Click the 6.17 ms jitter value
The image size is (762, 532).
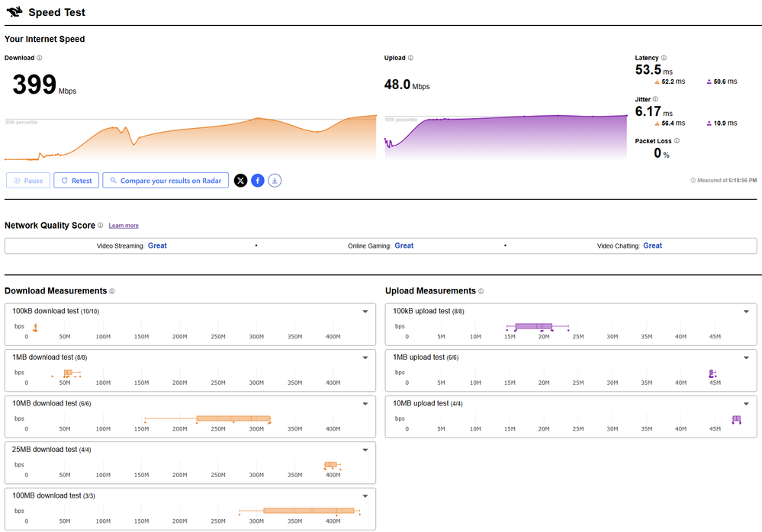pyautogui.click(x=654, y=111)
